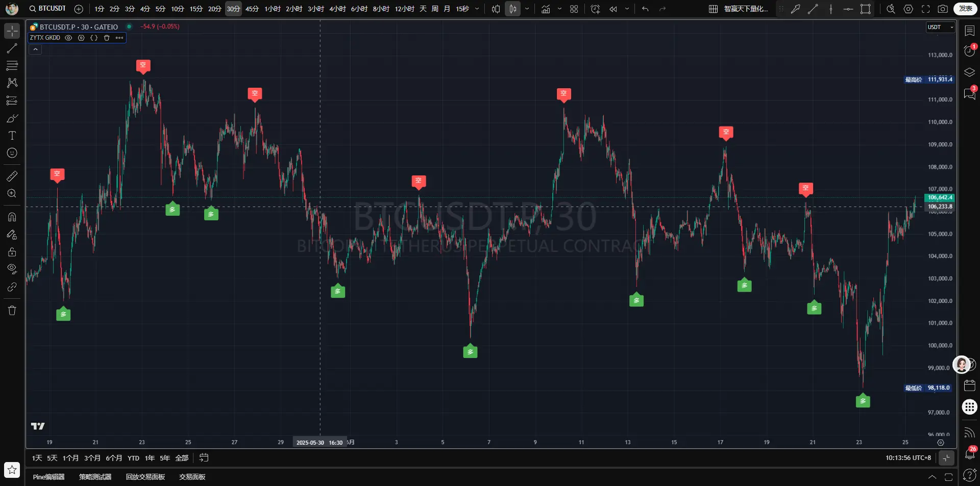Viewport: 980px width, 486px height.
Task: Open notifications bell with 26 badge
Action: point(969,453)
